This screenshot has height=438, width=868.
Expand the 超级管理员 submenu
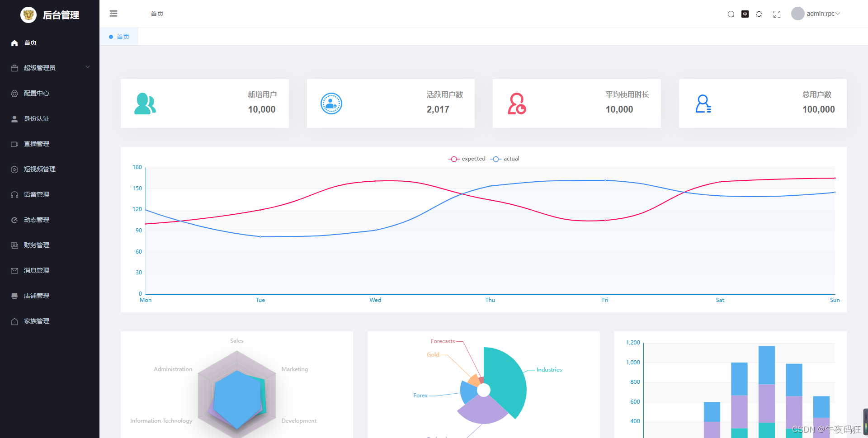tap(50, 68)
